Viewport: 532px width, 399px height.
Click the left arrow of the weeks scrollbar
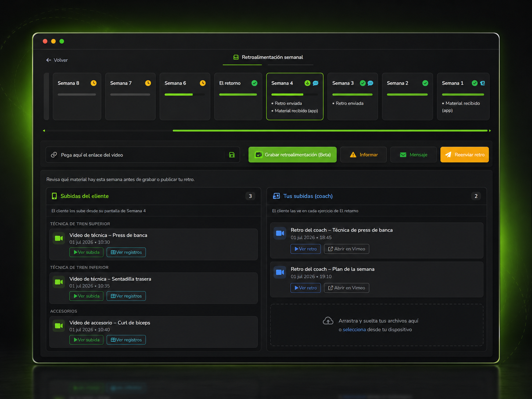[44, 130]
